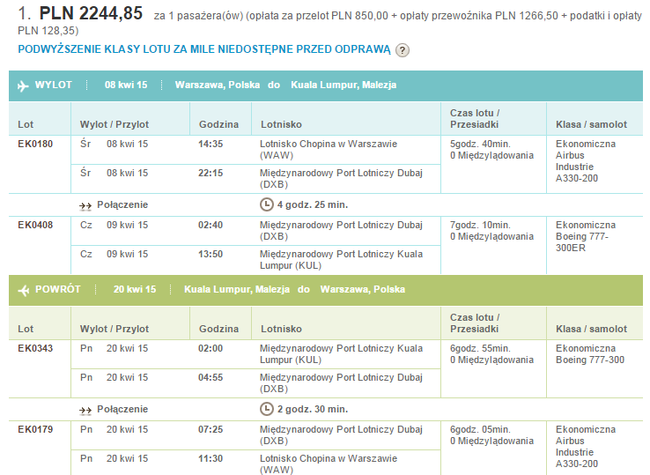This screenshot has width=650, height=475.
Task: Click the outbound route Warszawa, Polska text
Action: click(x=217, y=85)
